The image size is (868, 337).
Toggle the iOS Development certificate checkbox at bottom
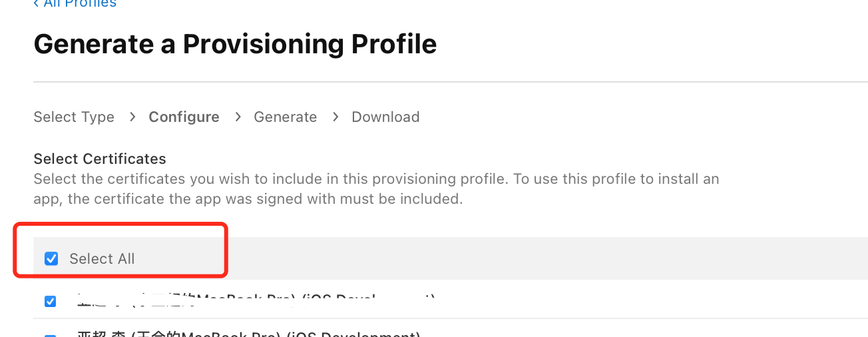click(51, 335)
